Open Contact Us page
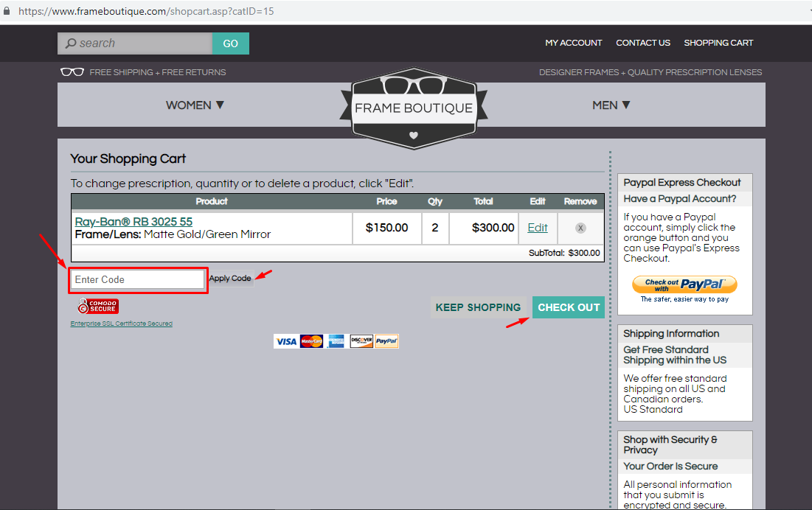Viewport: 812px width, 510px height. click(642, 43)
